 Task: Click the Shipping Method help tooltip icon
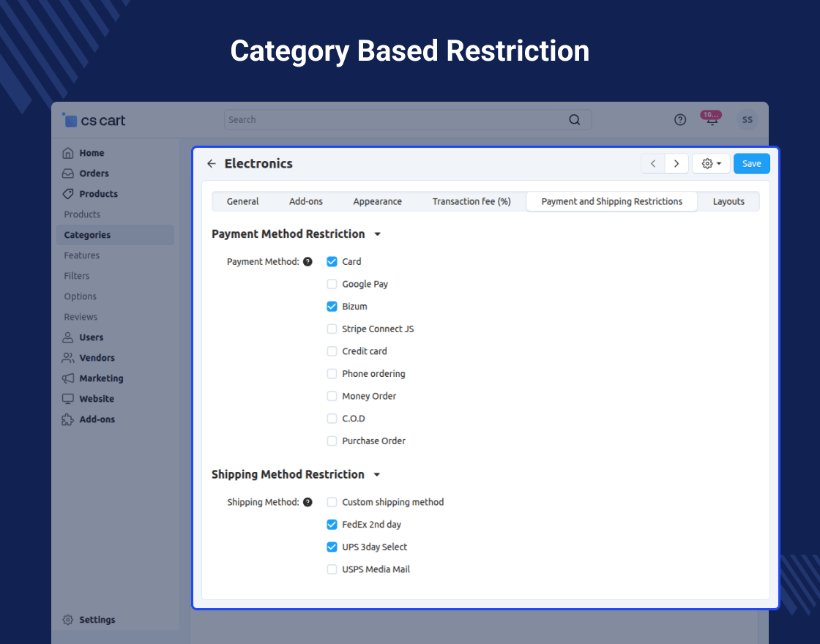point(307,502)
